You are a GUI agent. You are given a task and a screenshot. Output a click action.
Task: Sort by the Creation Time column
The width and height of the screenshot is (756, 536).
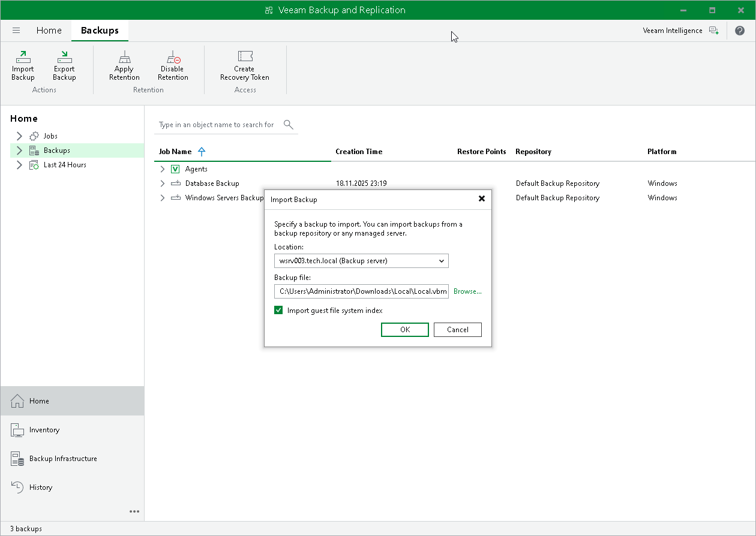pos(359,152)
